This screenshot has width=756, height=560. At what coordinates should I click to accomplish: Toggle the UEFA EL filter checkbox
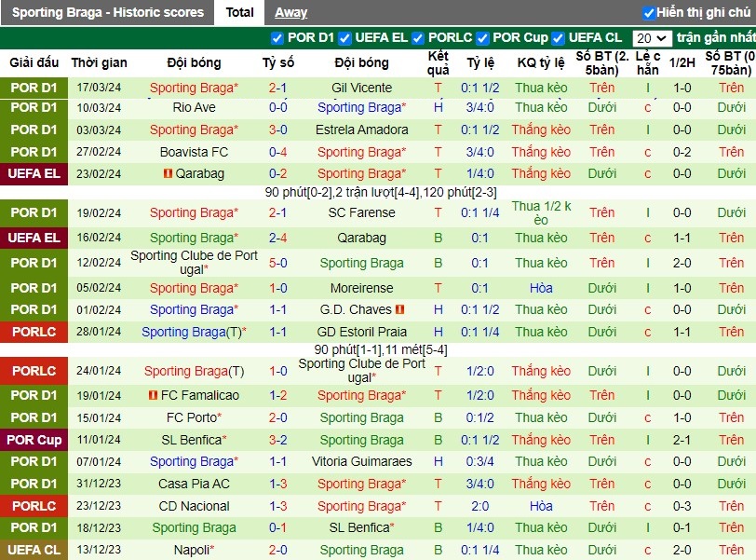pyautogui.click(x=344, y=38)
